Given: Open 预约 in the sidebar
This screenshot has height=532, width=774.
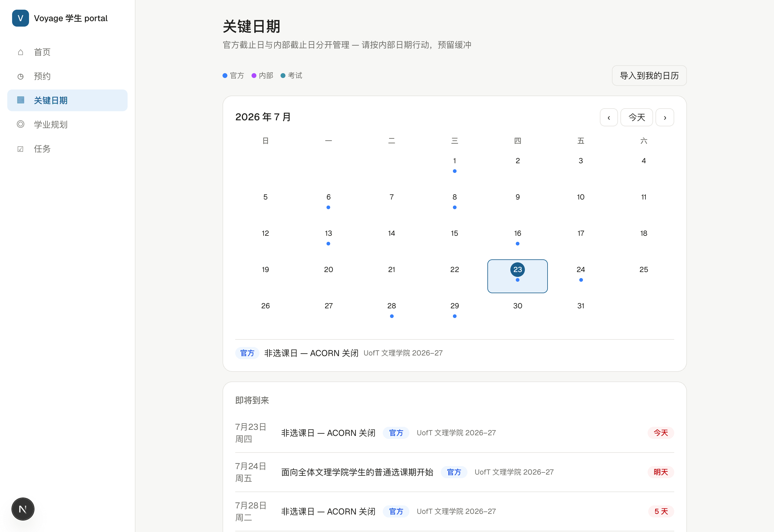Looking at the screenshot, I should [67, 76].
